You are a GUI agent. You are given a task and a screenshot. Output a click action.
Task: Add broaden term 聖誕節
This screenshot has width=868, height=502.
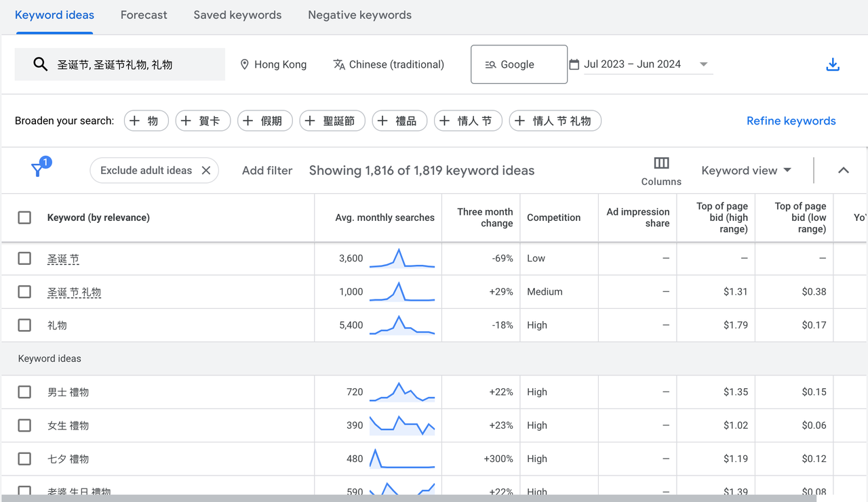[332, 121]
